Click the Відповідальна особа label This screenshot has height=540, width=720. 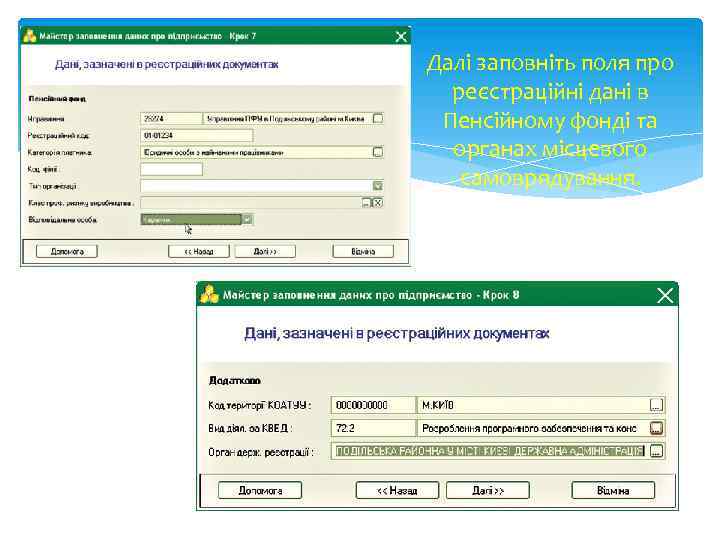(62, 219)
